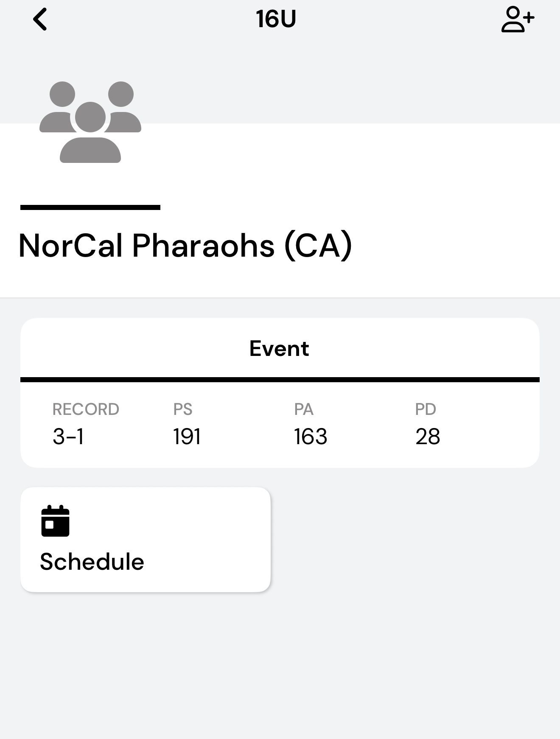Tap the team group avatar icon
Screen dimensions: 560x739
point(90,122)
